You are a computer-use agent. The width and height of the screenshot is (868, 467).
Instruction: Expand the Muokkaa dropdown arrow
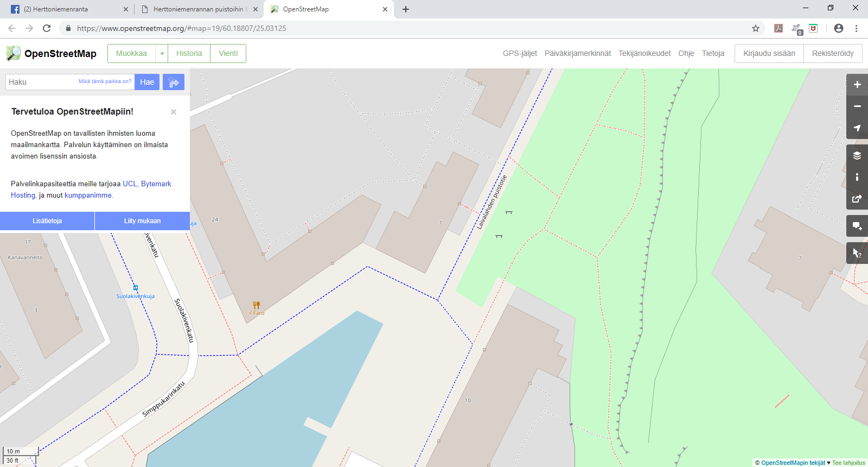[162, 54]
